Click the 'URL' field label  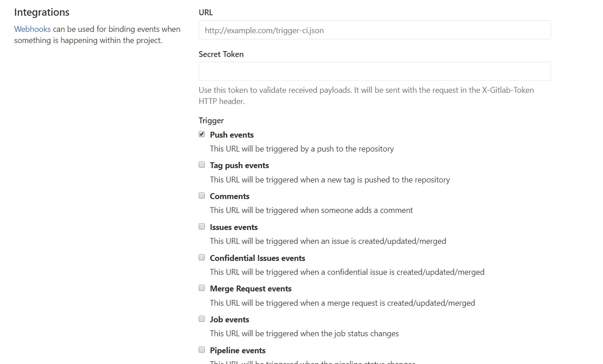[x=206, y=13]
